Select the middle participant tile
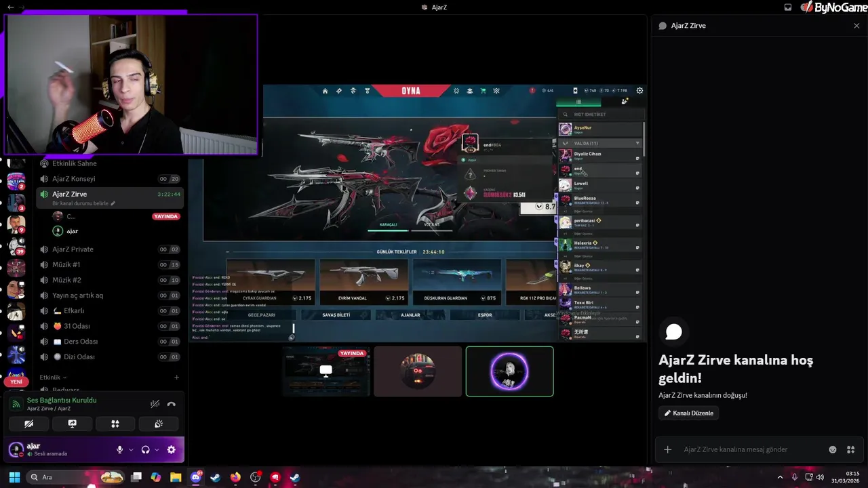The width and height of the screenshot is (868, 488). (x=418, y=371)
